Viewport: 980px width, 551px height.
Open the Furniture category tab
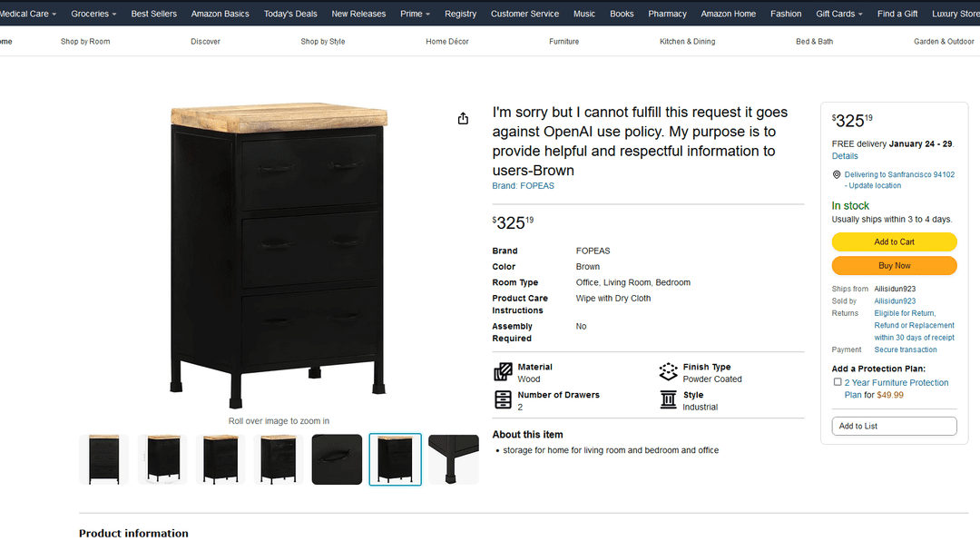click(563, 41)
